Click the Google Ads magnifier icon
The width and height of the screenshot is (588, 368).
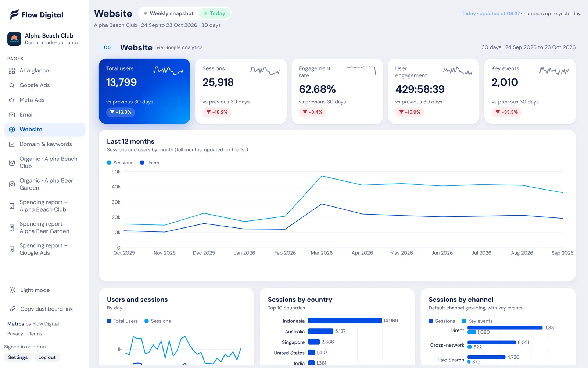click(12, 85)
